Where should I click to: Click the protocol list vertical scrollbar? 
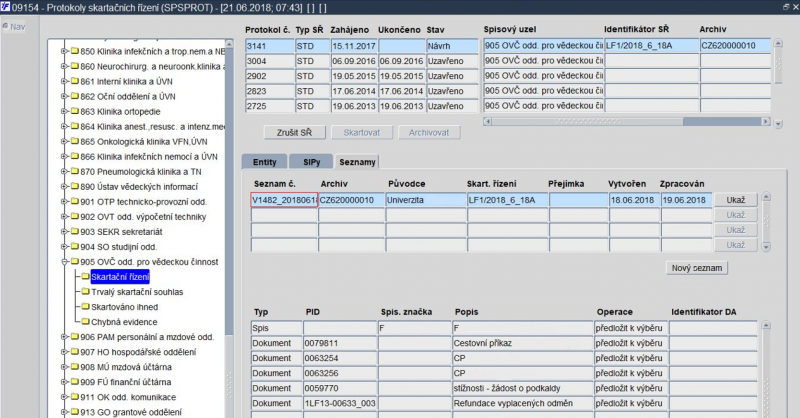pos(777,75)
